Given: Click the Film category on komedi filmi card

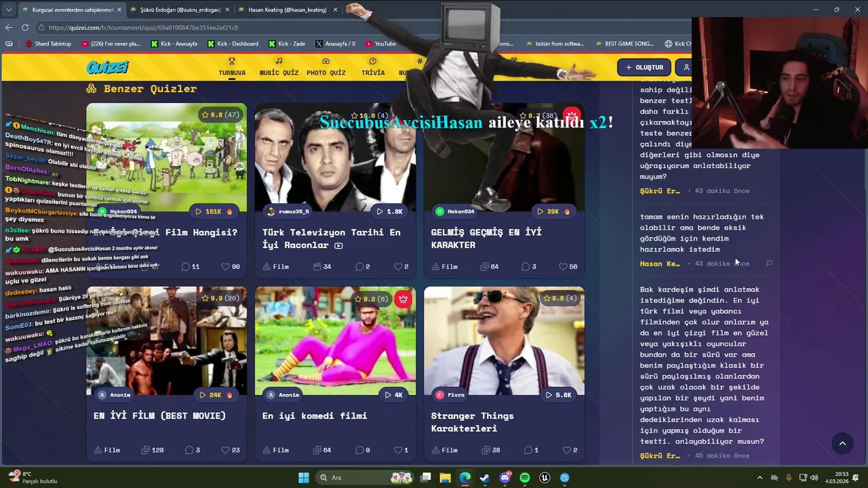Looking at the screenshot, I should [x=275, y=450].
